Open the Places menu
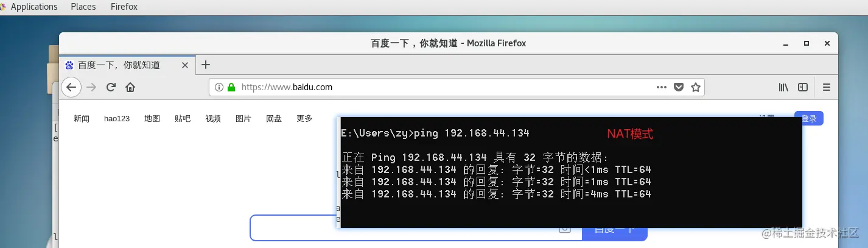Image resolution: width=868 pixels, height=248 pixels. pos(83,7)
